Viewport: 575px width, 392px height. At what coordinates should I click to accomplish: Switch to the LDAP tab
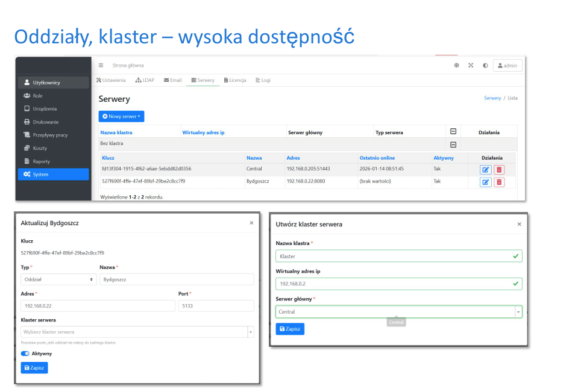point(145,80)
